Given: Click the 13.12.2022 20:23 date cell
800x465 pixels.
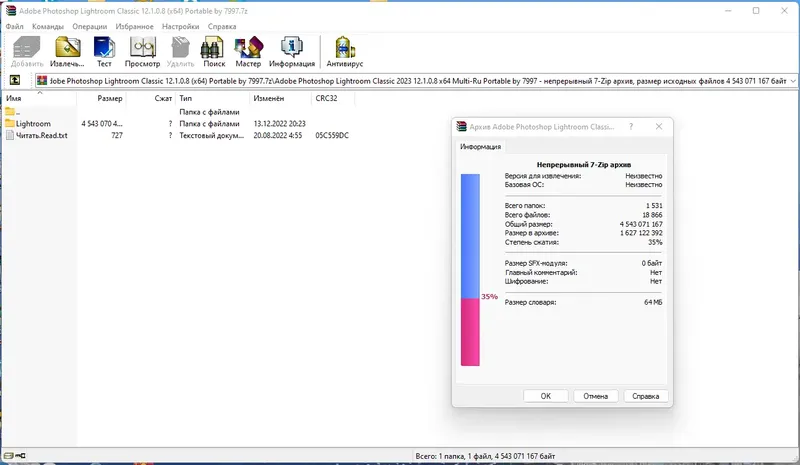Looking at the screenshot, I should [279, 124].
